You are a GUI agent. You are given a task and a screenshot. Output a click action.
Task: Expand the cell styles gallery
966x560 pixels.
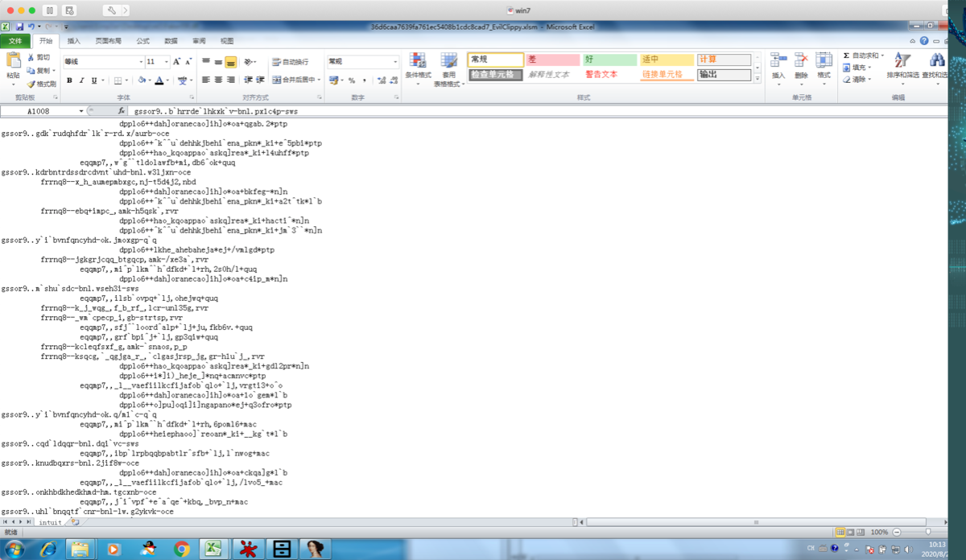click(758, 78)
